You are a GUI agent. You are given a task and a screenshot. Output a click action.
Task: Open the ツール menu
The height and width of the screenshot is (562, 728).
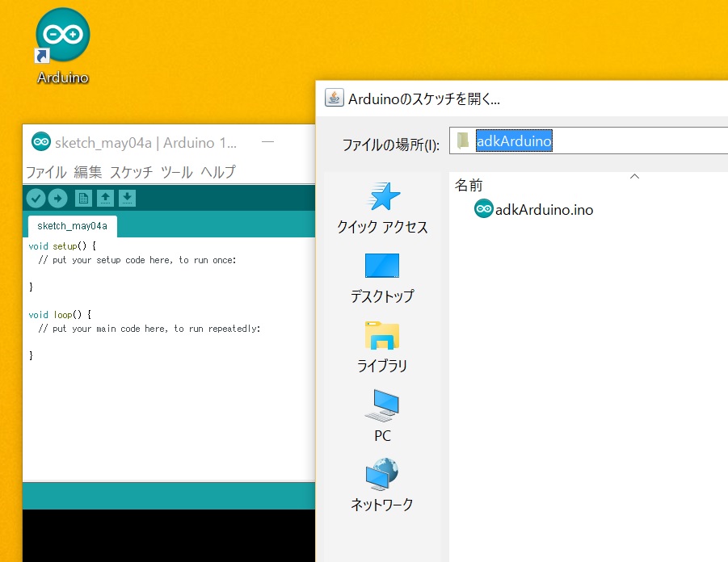click(176, 172)
